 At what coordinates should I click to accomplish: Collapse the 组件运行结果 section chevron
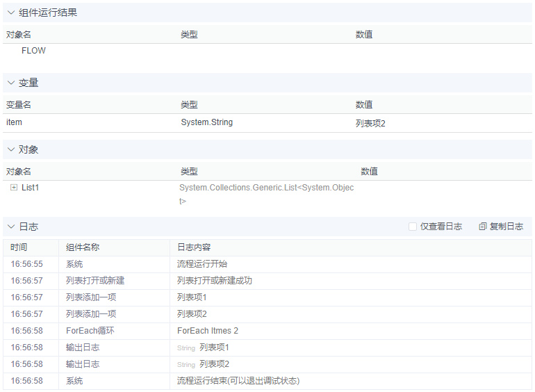click(x=11, y=13)
